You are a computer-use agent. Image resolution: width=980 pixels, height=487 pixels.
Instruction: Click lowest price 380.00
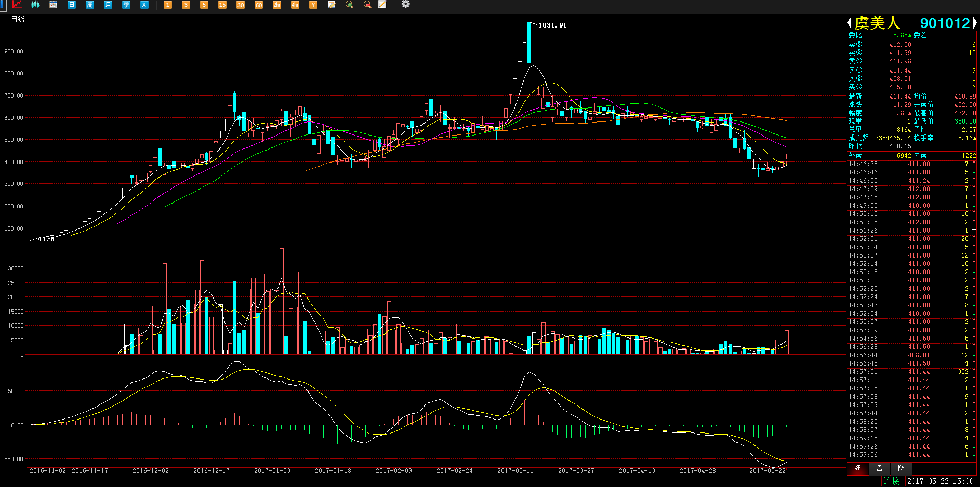click(x=965, y=121)
